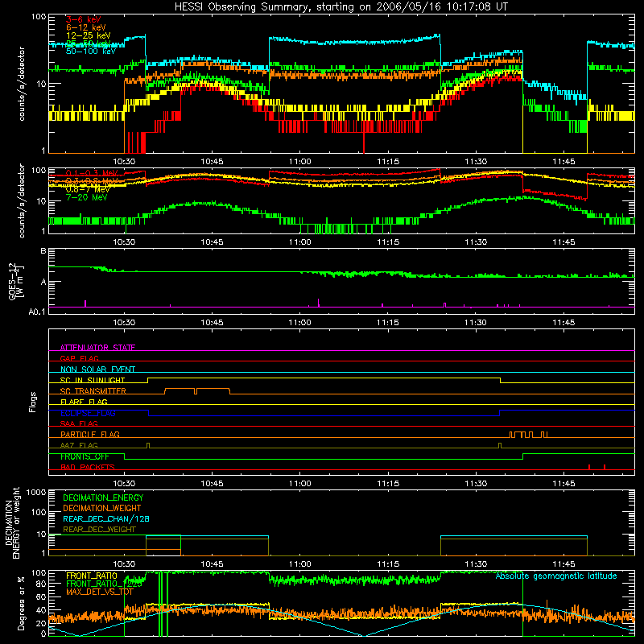The height and width of the screenshot is (644, 644).
Task: Select the DECIMATION_ENERGY legend label
Action: click(103, 497)
